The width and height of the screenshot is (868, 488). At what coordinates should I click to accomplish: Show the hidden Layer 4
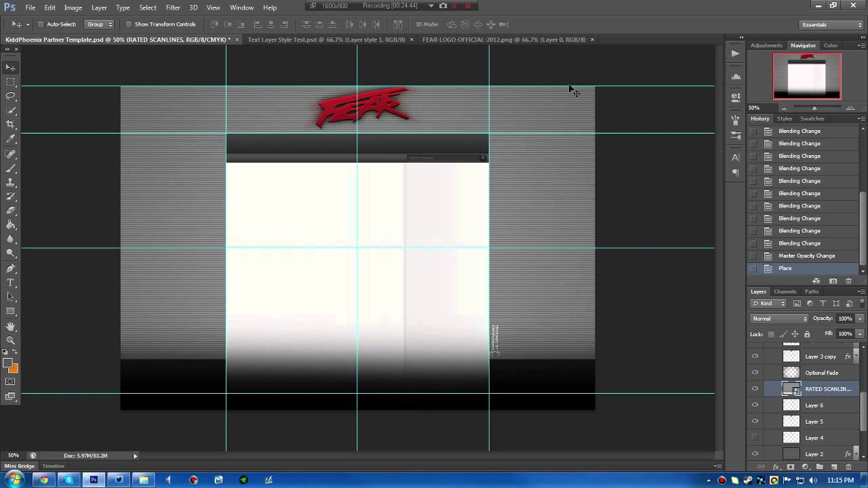(755, 437)
